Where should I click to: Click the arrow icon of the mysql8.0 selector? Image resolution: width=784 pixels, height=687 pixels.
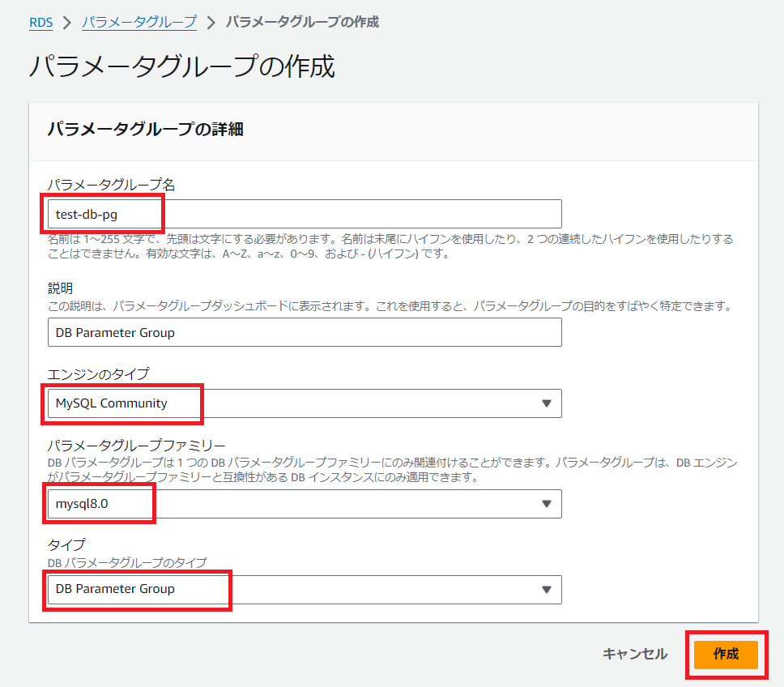pos(546,504)
